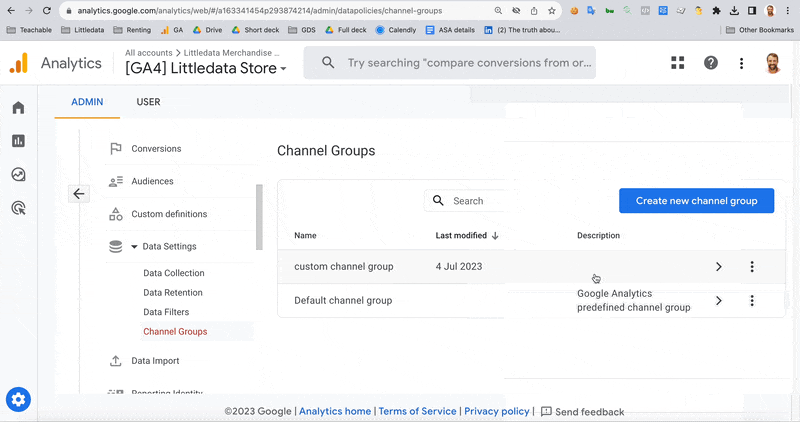Click the channel groups Search field

coord(464,201)
